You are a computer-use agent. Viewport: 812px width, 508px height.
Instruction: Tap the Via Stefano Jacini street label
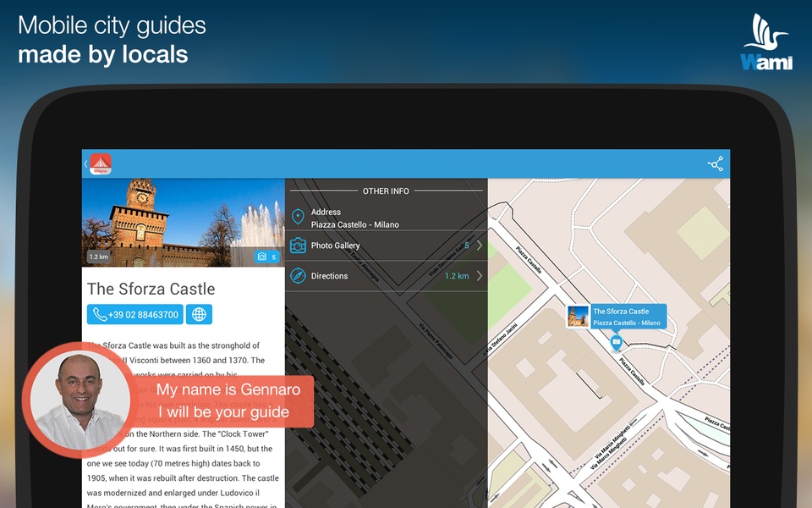coord(500,340)
